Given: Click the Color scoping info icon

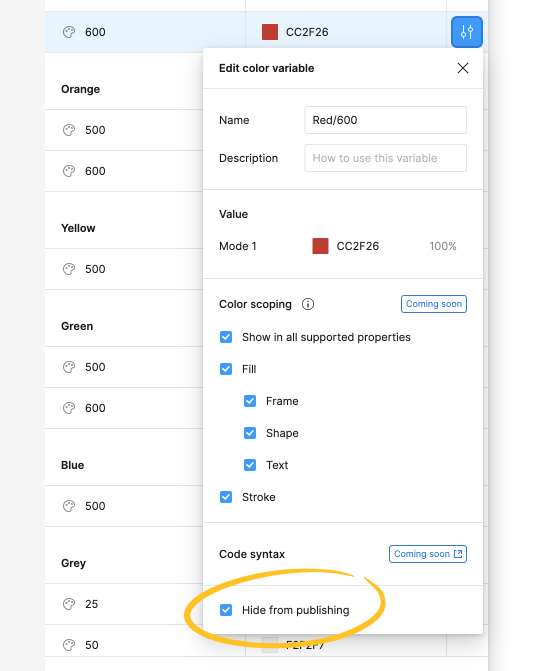Looking at the screenshot, I should (x=308, y=304).
